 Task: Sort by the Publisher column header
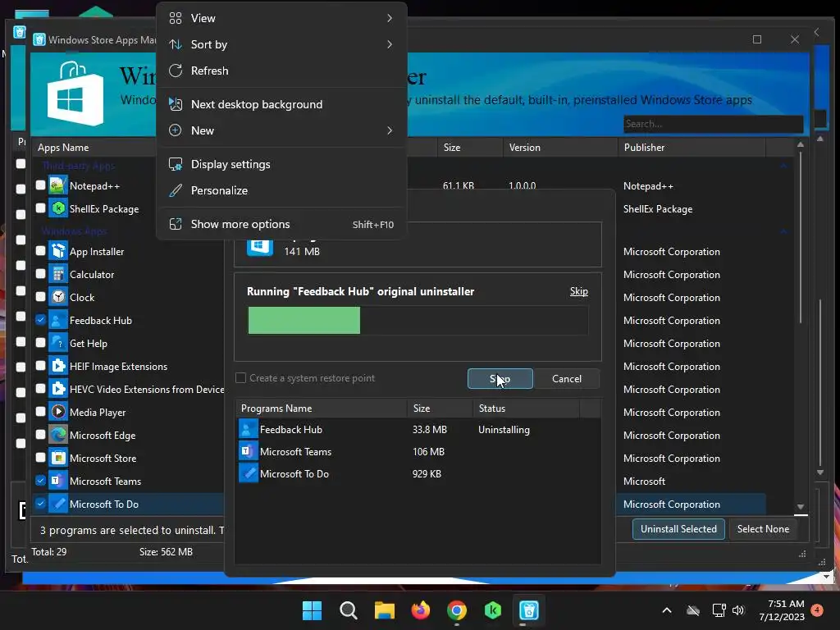(x=692, y=148)
